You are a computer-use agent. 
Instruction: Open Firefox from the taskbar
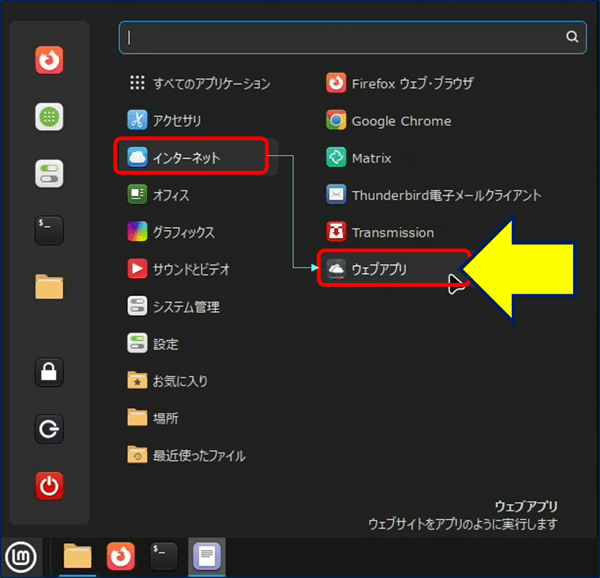click(x=121, y=557)
